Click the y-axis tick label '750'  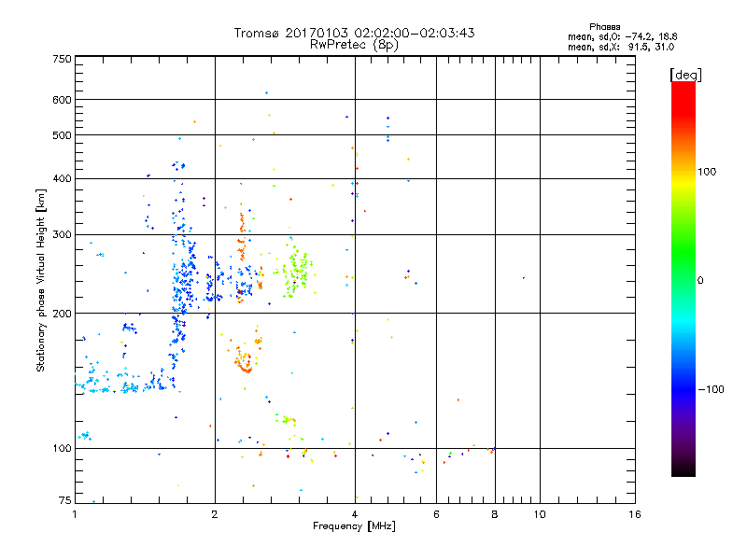tap(62, 59)
